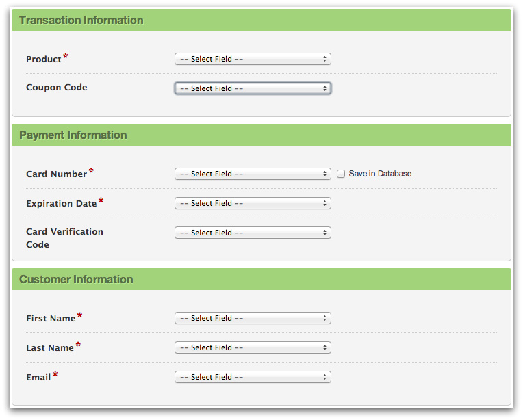Click the Transaction Information section header
Viewport: 523px width, 420px height.
(x=81, y=21)
